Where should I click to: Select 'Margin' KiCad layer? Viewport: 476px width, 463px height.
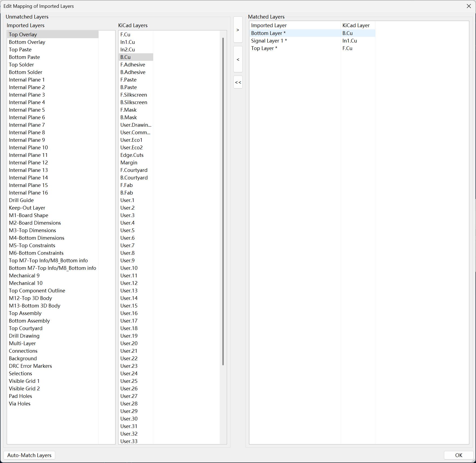click(136, 162)
